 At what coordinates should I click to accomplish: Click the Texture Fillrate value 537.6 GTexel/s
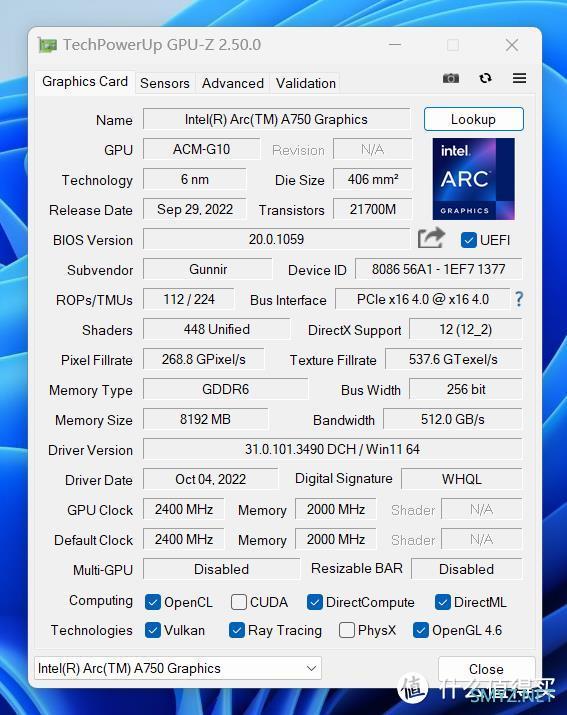(453, 359)
